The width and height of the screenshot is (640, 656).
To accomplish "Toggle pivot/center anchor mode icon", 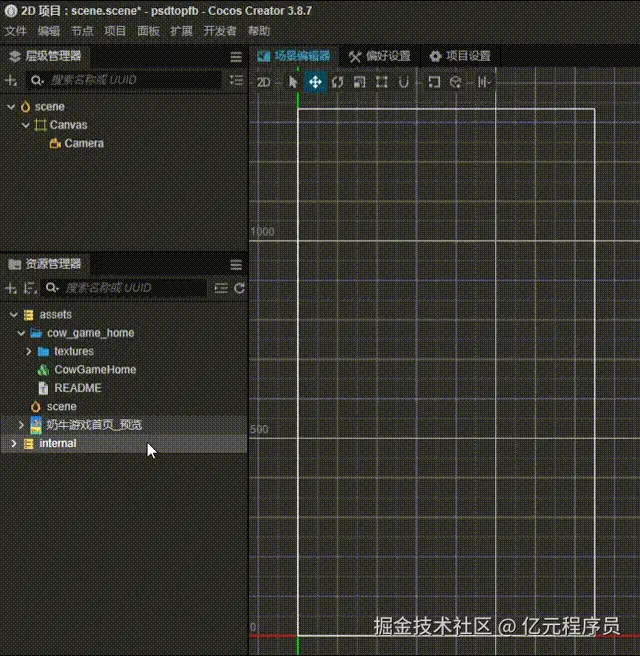I will click(434, 82).
